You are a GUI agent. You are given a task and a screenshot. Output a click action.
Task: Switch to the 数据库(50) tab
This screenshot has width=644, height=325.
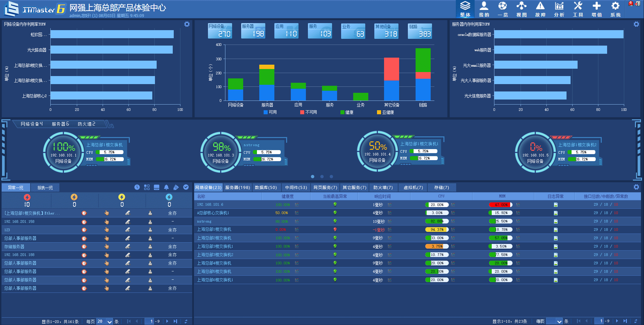[x=266, y=188]
